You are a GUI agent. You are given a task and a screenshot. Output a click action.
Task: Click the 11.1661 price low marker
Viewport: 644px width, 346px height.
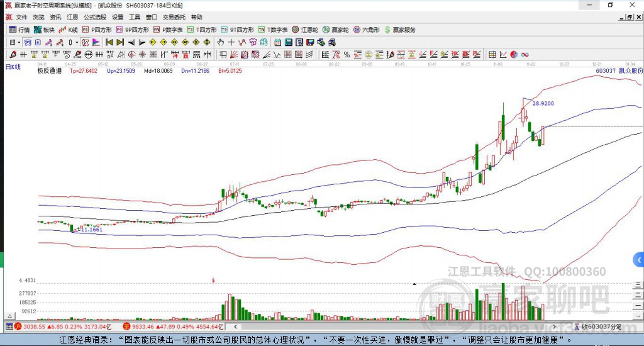[92, 229]
